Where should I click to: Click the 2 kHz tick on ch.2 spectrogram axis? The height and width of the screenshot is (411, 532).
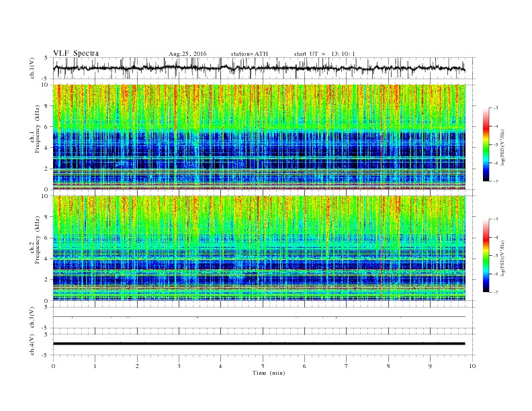46,280
